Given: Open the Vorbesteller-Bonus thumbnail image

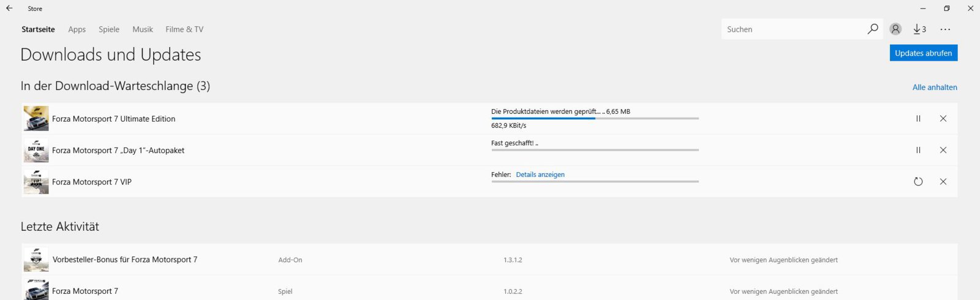Looking at the screenshot, I should pos(36,260).
